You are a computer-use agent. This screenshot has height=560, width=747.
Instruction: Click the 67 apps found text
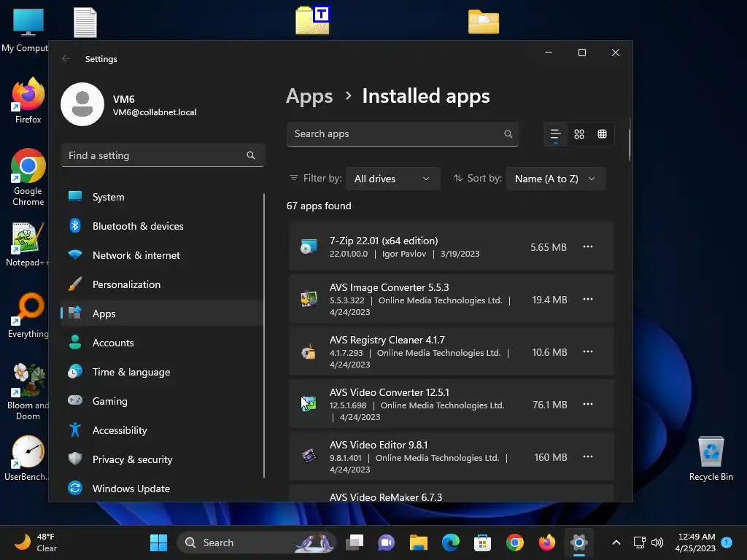[319, 206]
